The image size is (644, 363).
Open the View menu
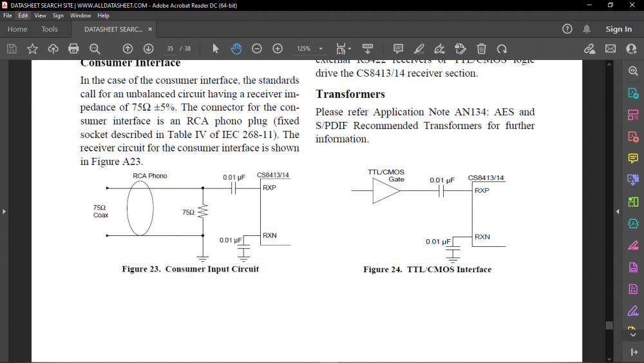(41, 15)
